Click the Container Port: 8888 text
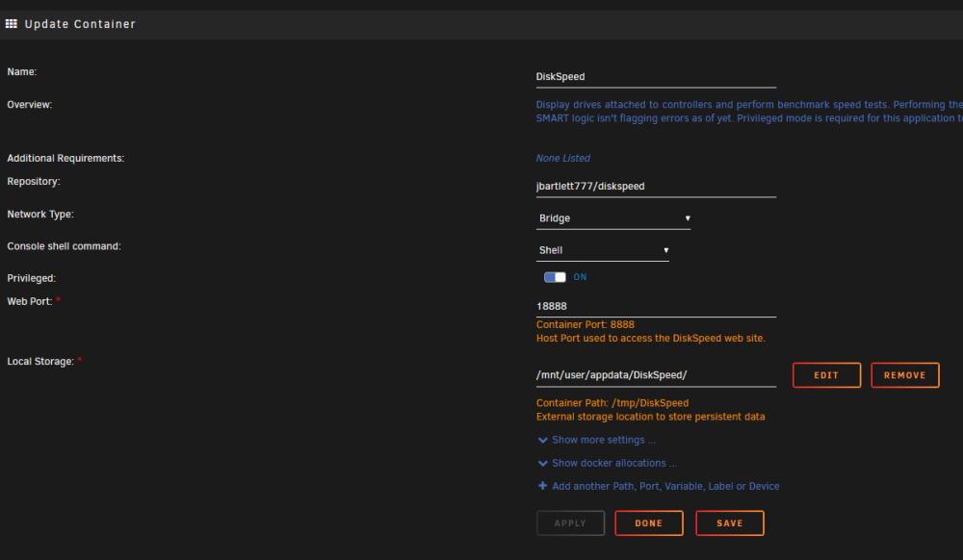The height and width of the screenshot is (560, 963). 586,324
